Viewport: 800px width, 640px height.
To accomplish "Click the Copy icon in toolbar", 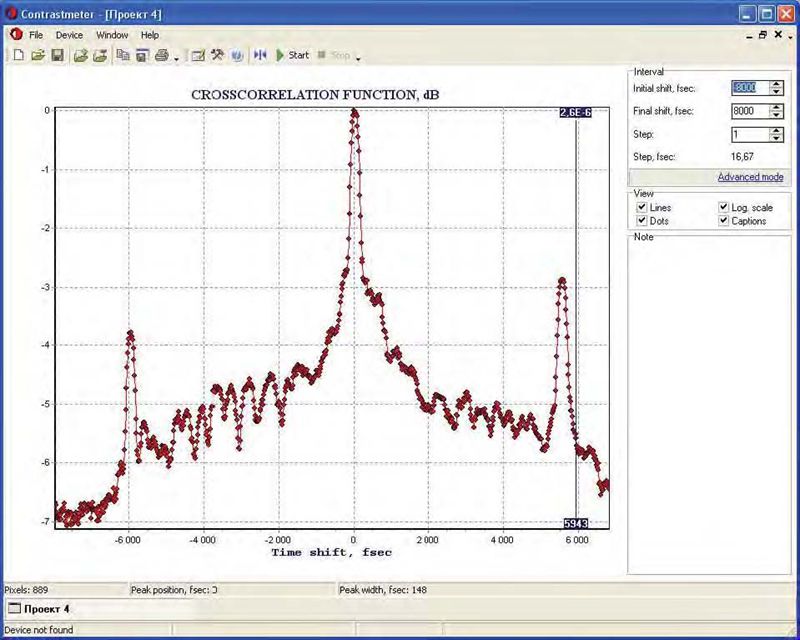I will [x=124, y=55].
